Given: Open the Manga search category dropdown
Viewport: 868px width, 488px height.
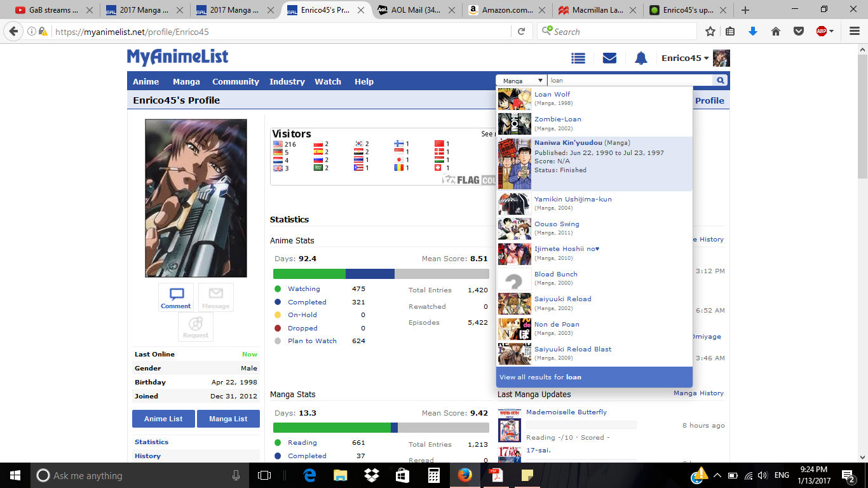Looking at the screenshot, I should [521, 81].
